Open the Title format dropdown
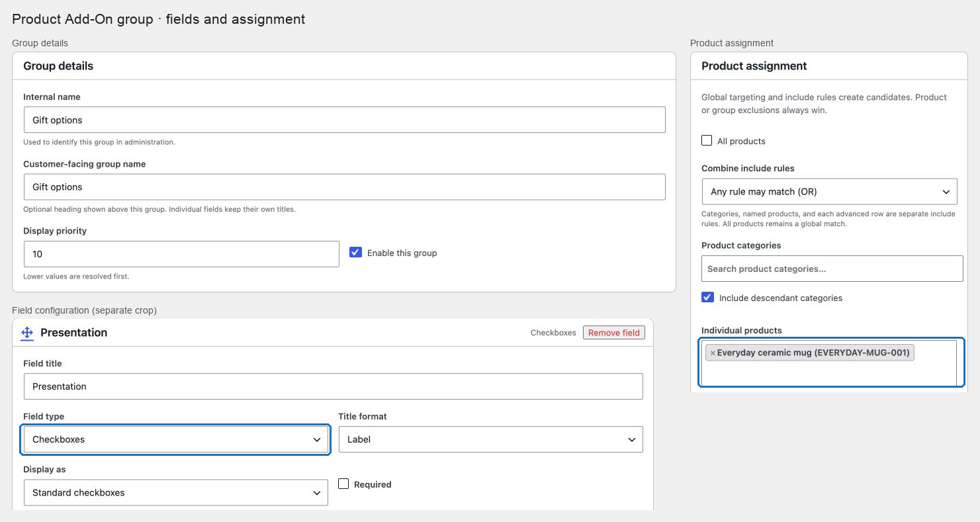Image resolution: width=980 pixels, height=522 pixels. [490, 439]
